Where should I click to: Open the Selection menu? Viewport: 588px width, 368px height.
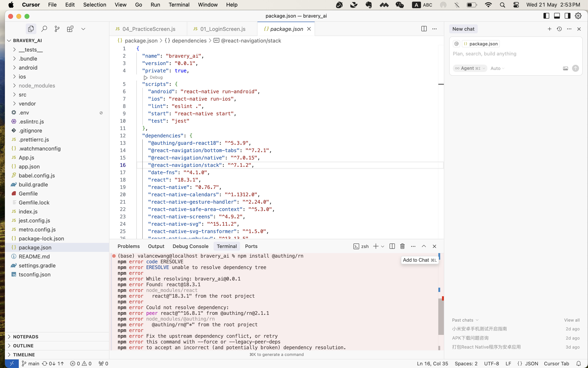(x=95, y=5)
